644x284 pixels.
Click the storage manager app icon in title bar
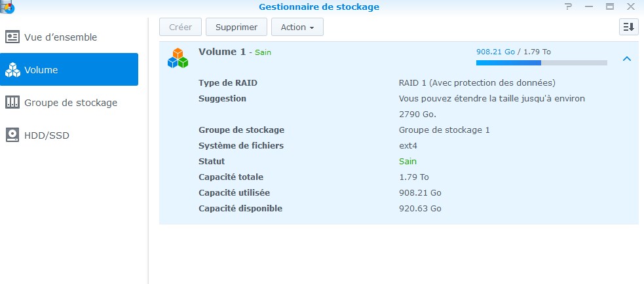(7, 7)
